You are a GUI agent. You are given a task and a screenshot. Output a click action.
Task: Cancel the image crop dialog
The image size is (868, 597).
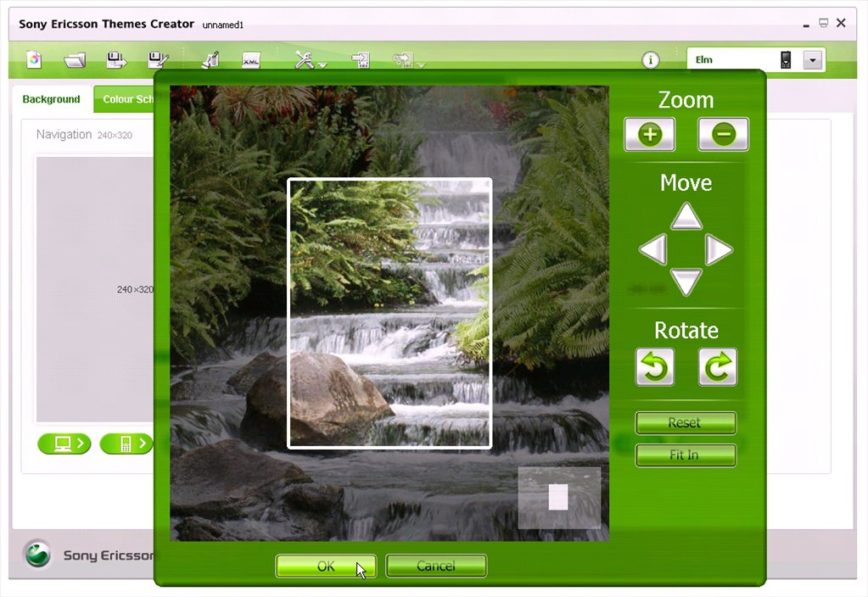click(x=436, y=566)
